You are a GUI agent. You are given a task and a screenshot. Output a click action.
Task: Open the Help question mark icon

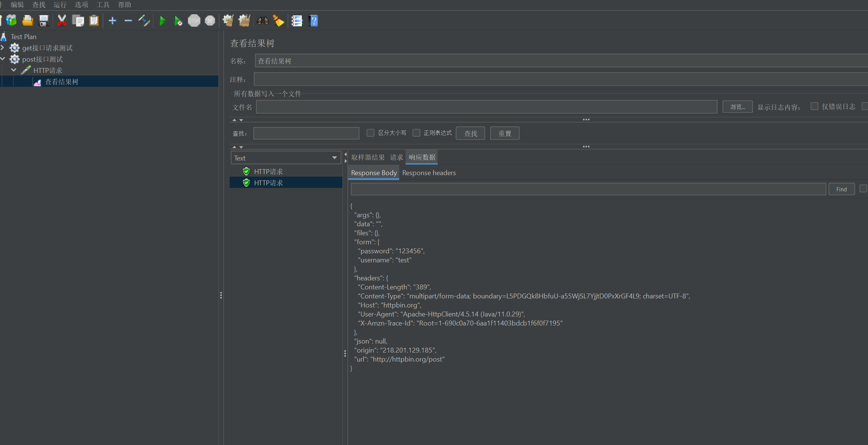[314, 21]
